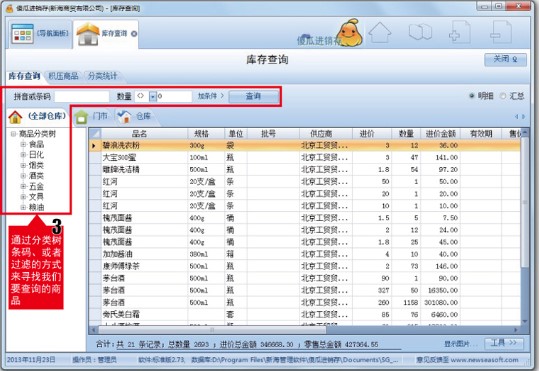Image resolution: width=539 pixels, height=371 pixels.
Task: Click the 有效期 column header
Action: 481,133
